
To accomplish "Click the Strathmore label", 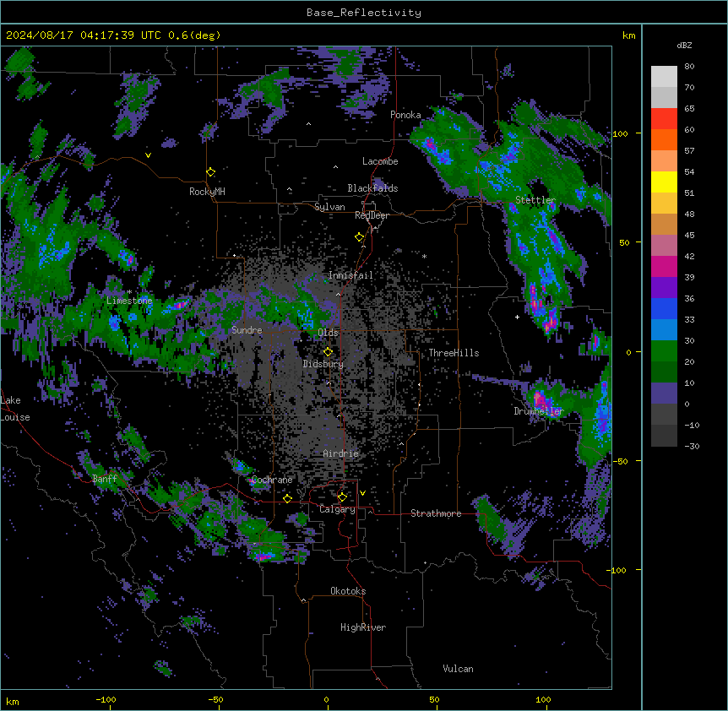I will pyautogui.click(x=436, y=513).
